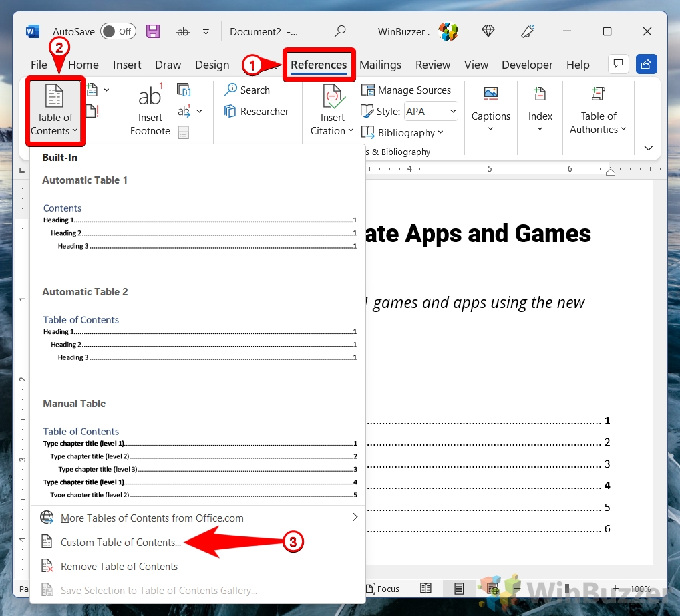This screenshot has width=680, height=616.
Task: Click the title bar search magnifier
Action: tap(340, 31)
